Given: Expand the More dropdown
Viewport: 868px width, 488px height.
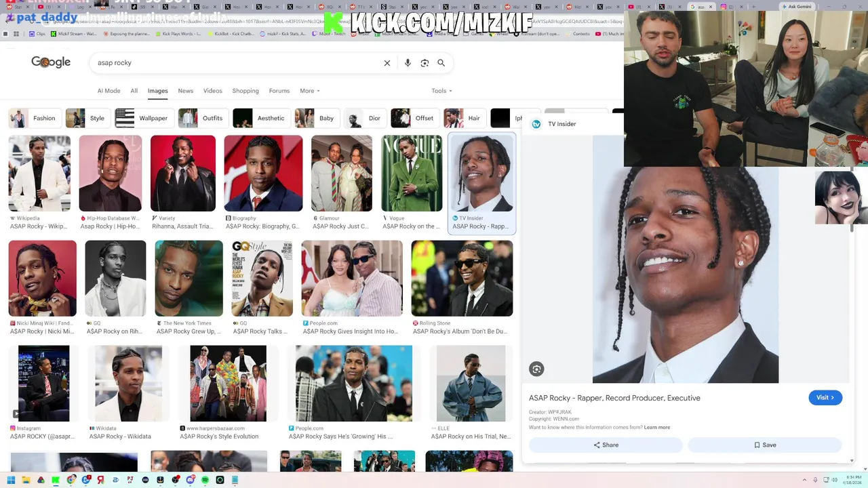Looking at the screenshot, I should 309,91.
